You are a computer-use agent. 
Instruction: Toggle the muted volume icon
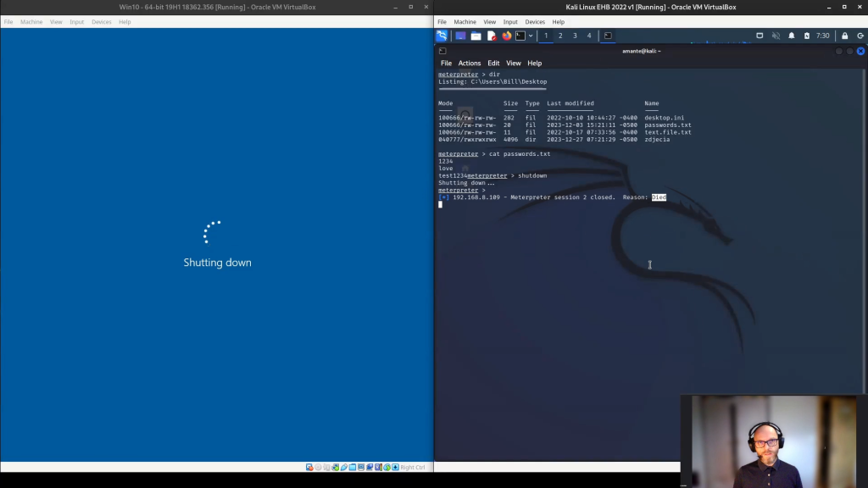tap(776, 36)
